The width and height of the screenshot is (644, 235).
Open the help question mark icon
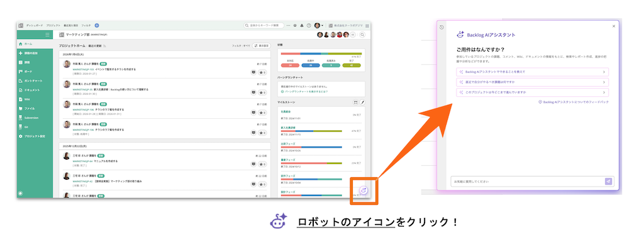[309, 25]
